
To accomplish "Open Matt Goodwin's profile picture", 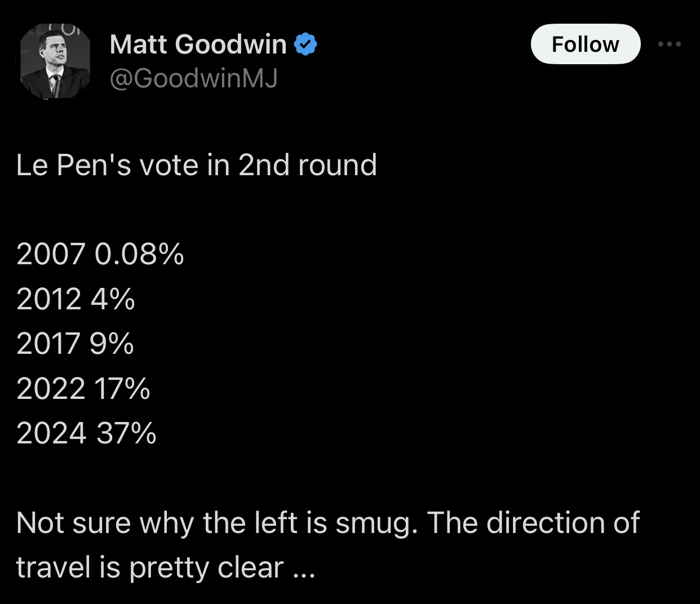I will pos(55,62).
